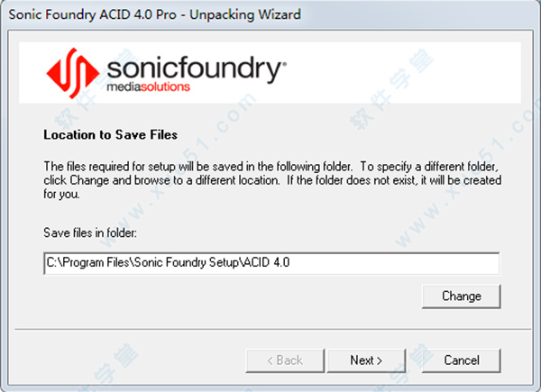This screenshot has height=392, width=541.
Task: Click empty gray area left of Back button
Action: [x=135, y=360]
